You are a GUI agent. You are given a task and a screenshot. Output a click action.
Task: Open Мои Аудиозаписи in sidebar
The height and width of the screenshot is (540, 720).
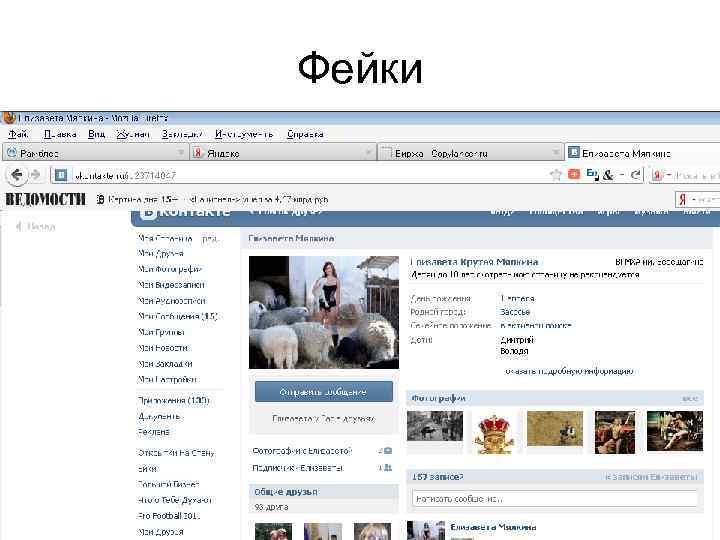pyautogui.click(x=172, y=301)
